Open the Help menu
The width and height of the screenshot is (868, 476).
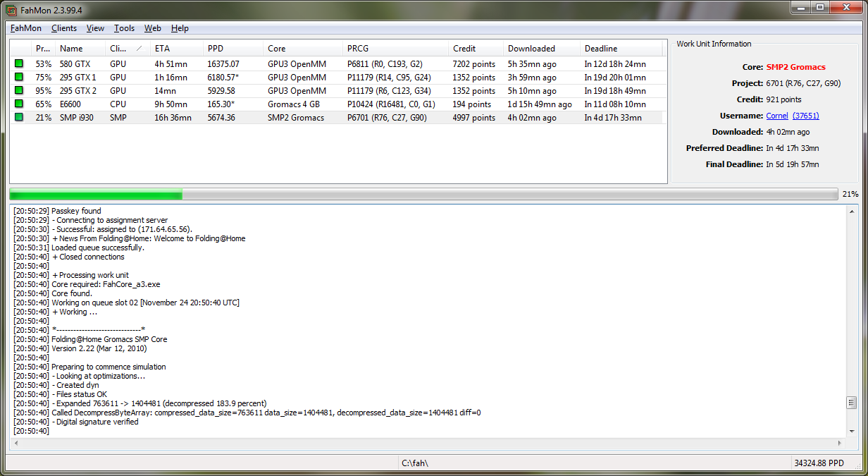180,28
